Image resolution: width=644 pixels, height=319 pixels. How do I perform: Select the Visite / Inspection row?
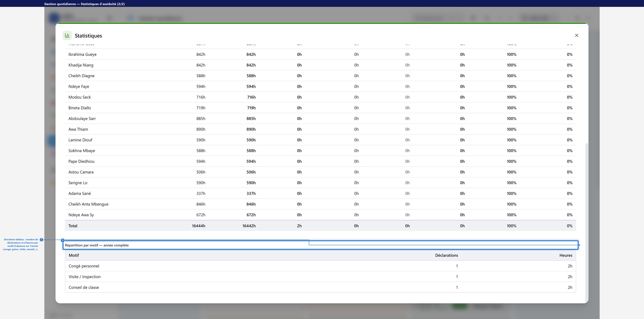click(x=320, y=277)
